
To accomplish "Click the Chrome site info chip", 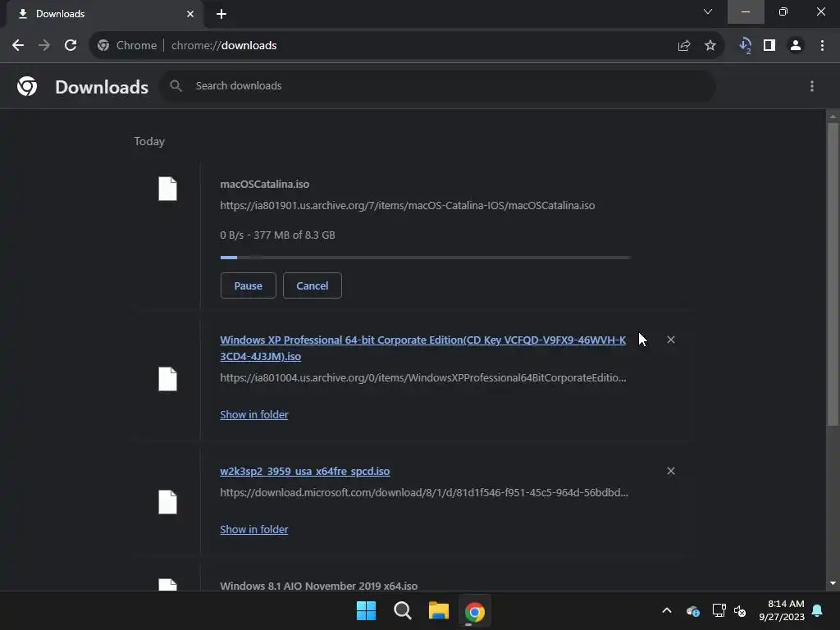I will click(127, 46).
